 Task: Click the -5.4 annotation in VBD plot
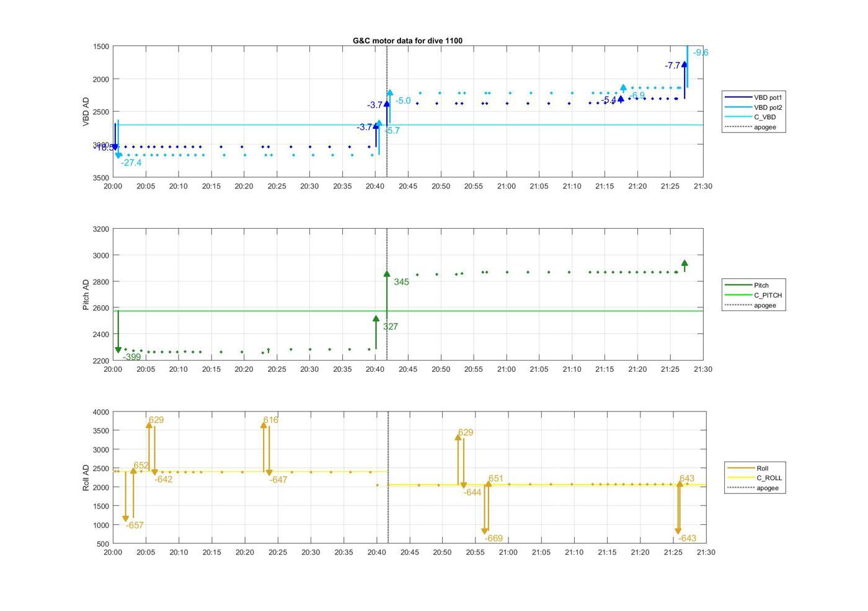(x=609, y=100)
